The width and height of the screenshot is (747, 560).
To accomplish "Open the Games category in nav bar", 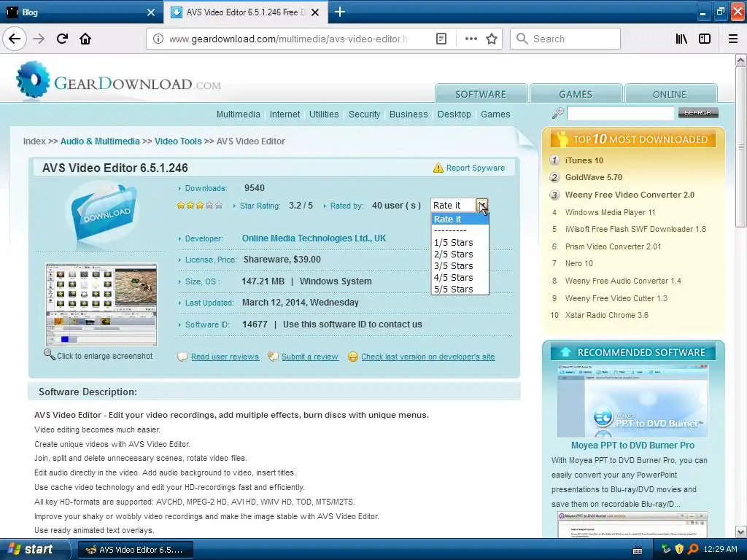I will point(495,114).
